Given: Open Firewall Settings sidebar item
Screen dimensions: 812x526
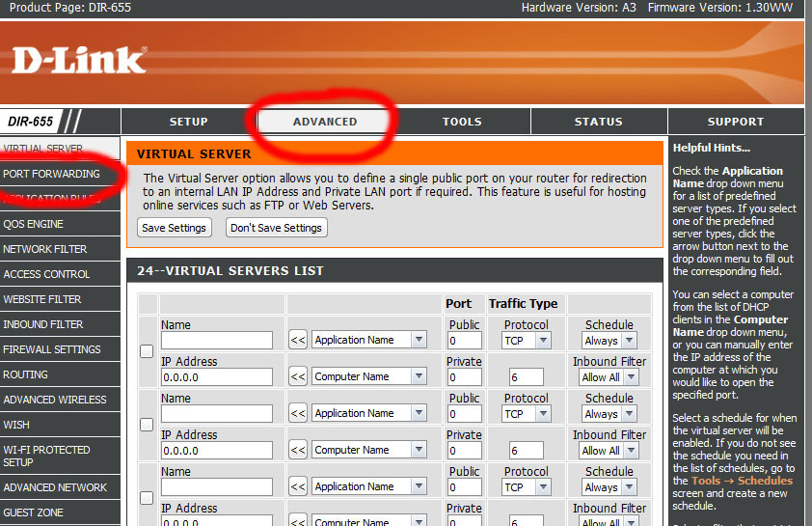Looking at the screenshot, I should [x=60, y=349].
